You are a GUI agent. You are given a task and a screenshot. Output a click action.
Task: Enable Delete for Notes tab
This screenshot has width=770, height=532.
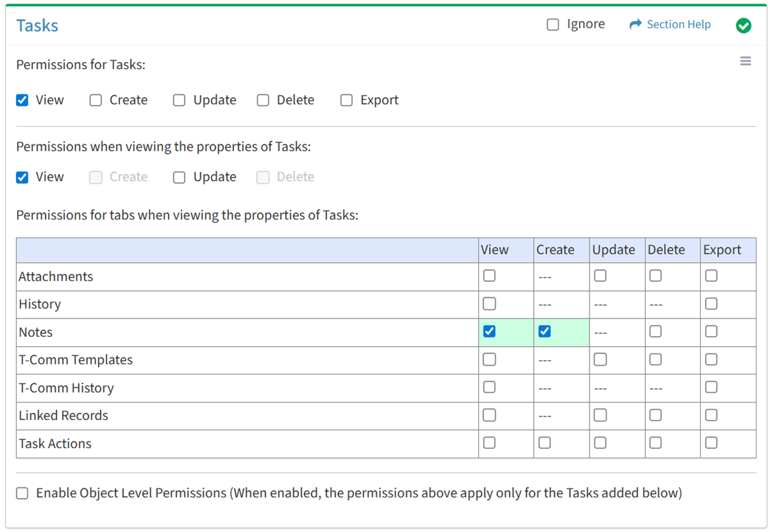click(656, 331)
